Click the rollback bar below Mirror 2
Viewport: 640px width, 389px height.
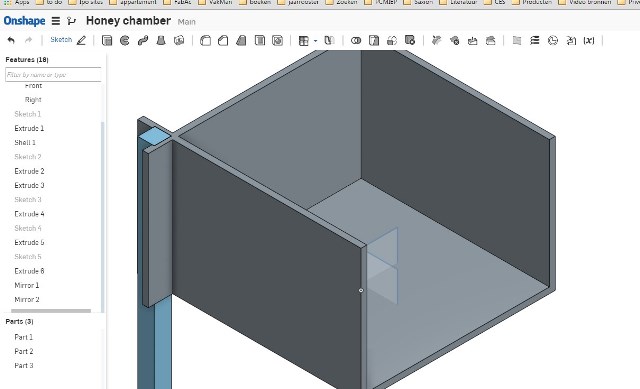pyautogui.click(x=51, y=311)
